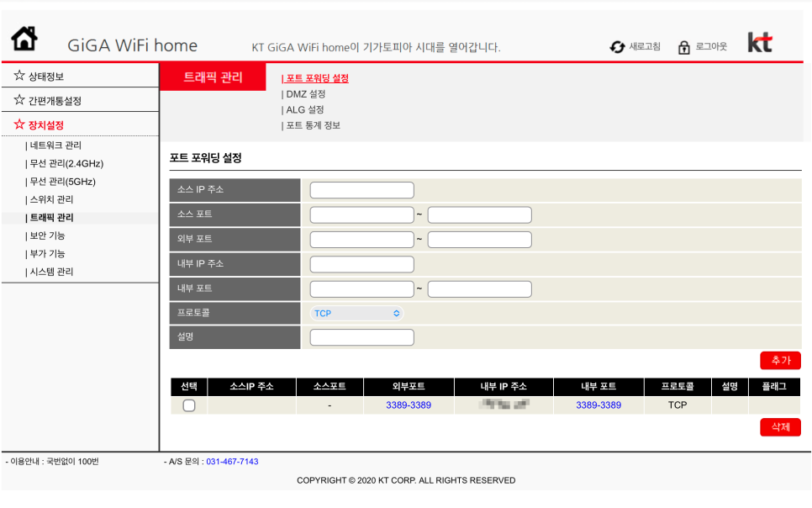Viewport: 812px width, 508px height.
Task: Select 무선 관리(5GHz) in the sidebar
Action: pyautogui.click(x=63, y=182)
